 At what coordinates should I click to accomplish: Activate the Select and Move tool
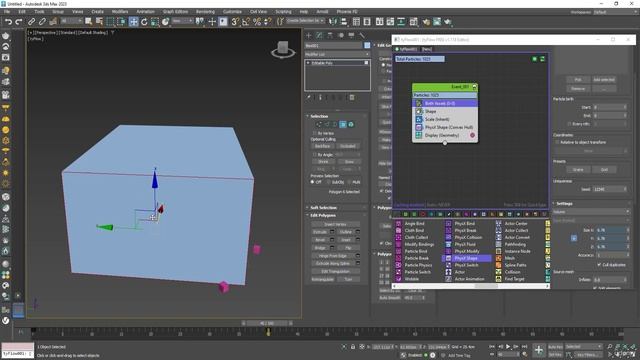[x=133, y=22]
